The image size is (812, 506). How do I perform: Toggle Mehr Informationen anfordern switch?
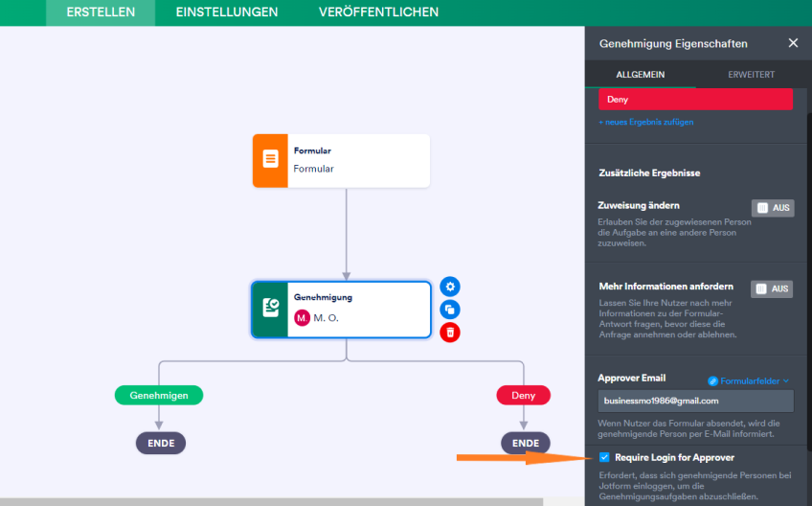click(772, 288)
